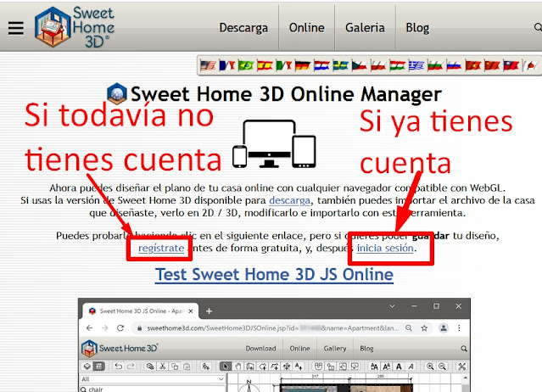542x392 pixels.
Task: Click the undo arrow in the preview toolbar
Action: pos(118,367)
